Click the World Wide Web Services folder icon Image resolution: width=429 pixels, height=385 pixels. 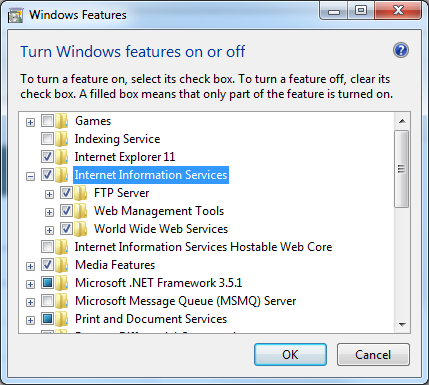pyautogui.click(x=81, y=229)
